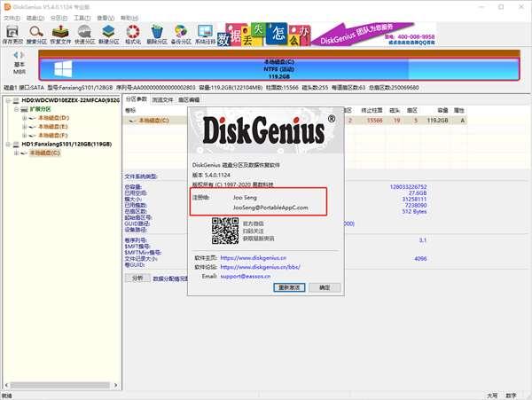Open the 文件(F) menu
The width and height of the screenshot is (532, 400).
tap(12, 18)
